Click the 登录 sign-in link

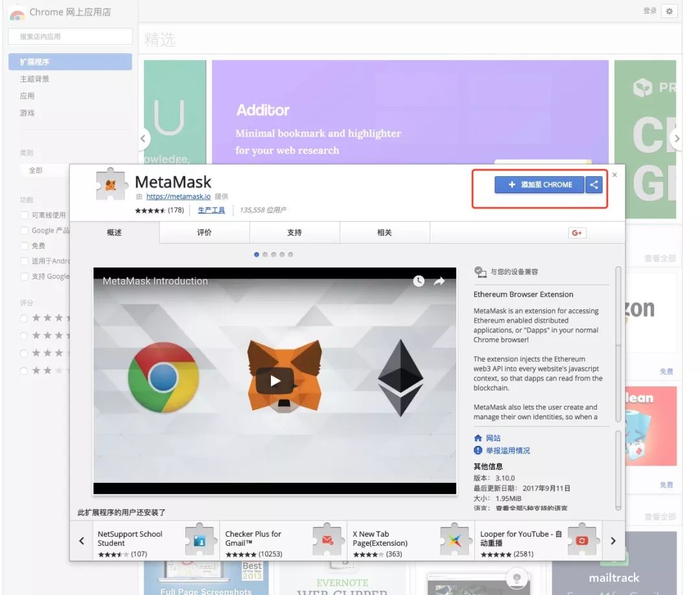coord(649,11)
